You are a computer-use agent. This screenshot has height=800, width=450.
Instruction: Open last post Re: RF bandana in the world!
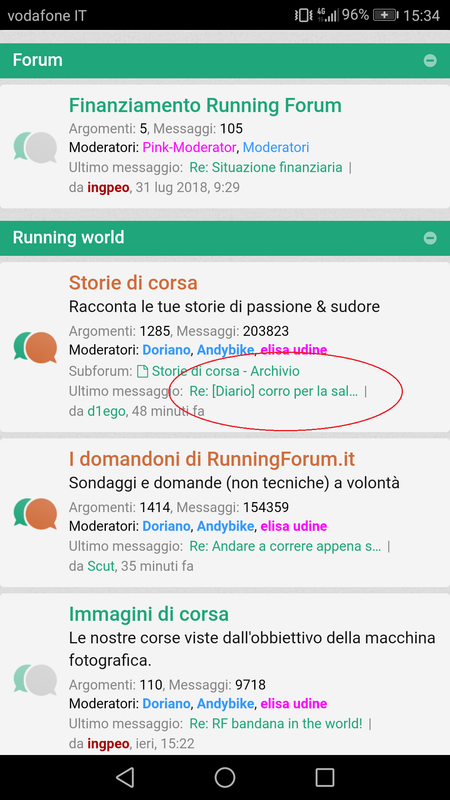[276, 723]
